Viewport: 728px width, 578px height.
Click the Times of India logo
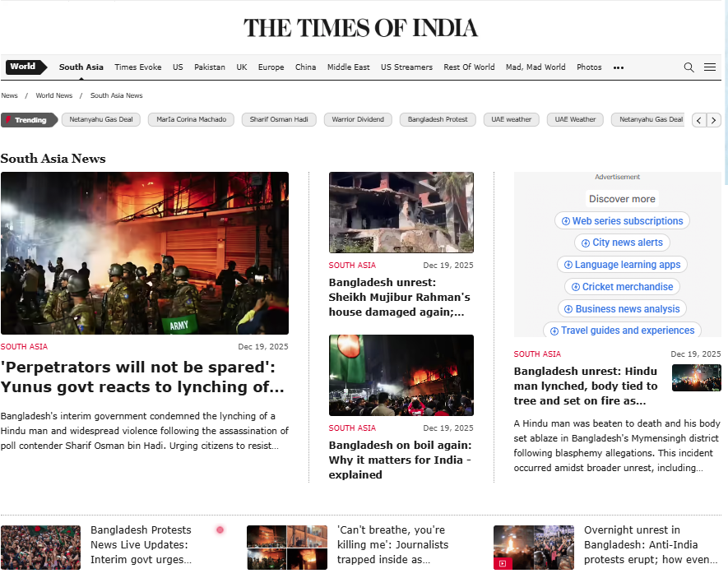point(360,28)
